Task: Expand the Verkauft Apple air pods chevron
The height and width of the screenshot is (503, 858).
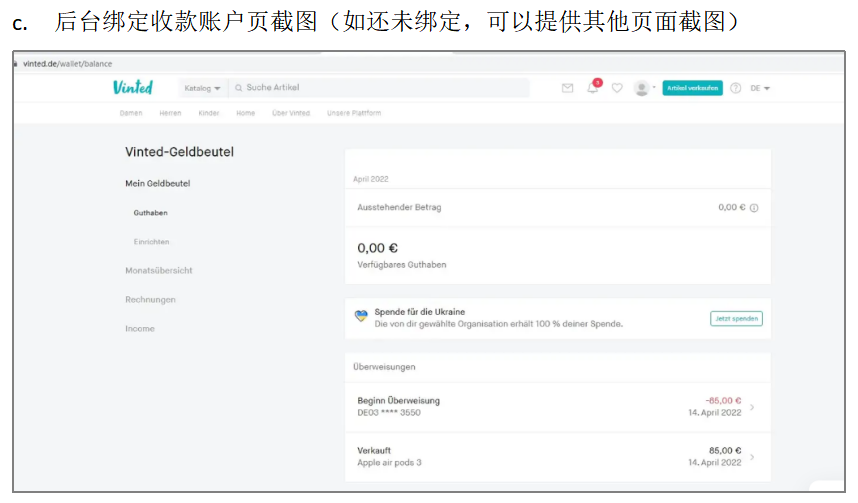Action: point(752,457)
